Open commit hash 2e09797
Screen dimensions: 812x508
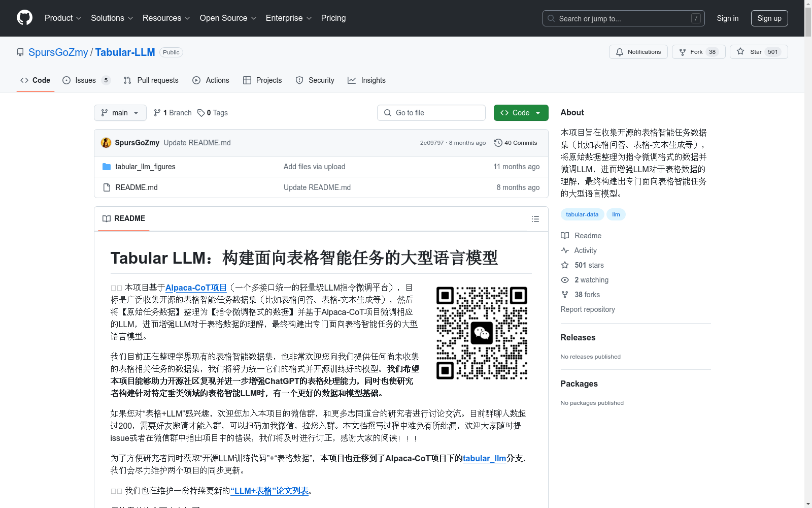pos(431,143)
